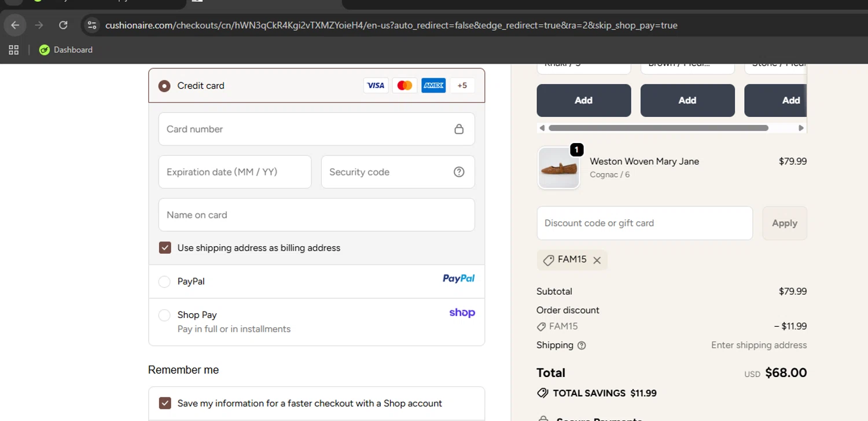Toggle Save my information for faster checkout
This screenshot has width=868, height=421.
165,403
